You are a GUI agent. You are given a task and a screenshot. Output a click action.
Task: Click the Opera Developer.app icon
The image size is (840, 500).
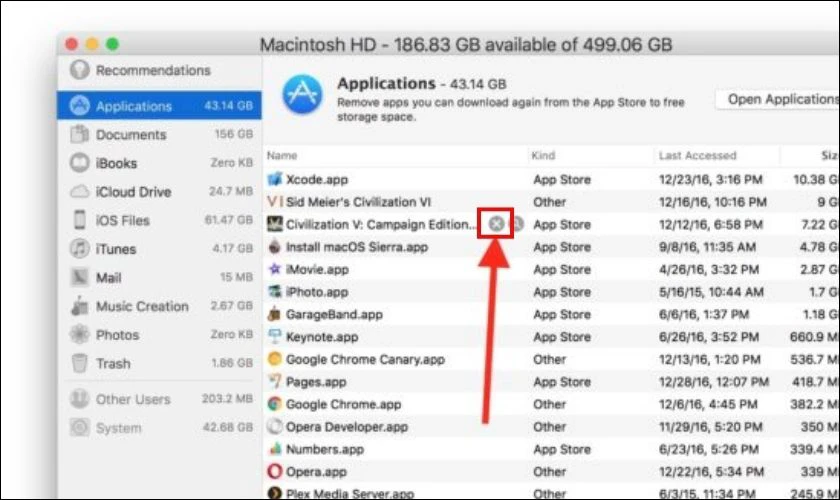275,426
